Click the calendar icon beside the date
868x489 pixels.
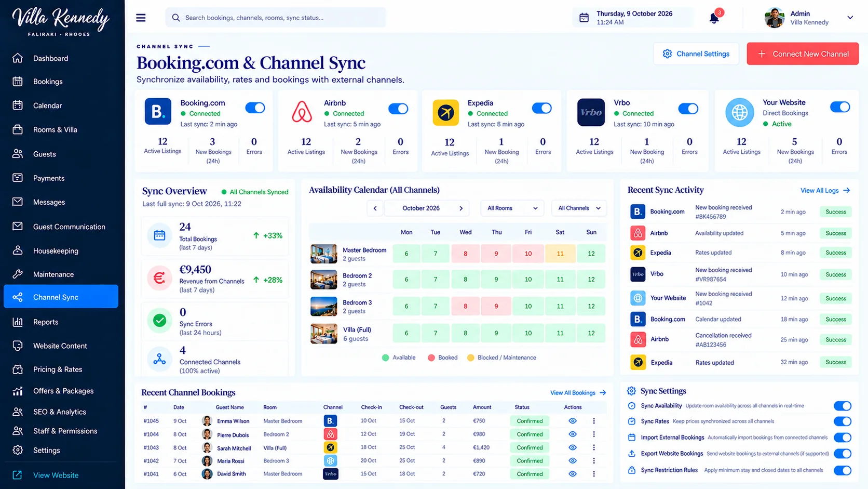[584, 18]
